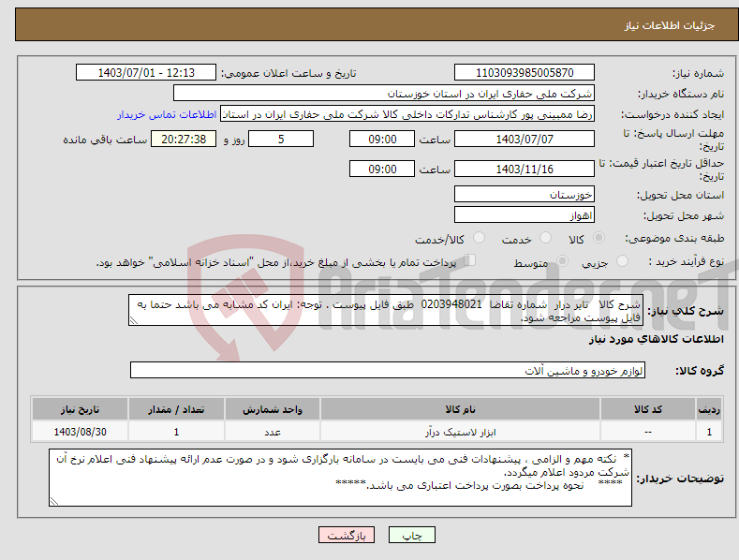Click the تعداد / مقدار column header
Screen dimensions: 739x560
(176, 409)
